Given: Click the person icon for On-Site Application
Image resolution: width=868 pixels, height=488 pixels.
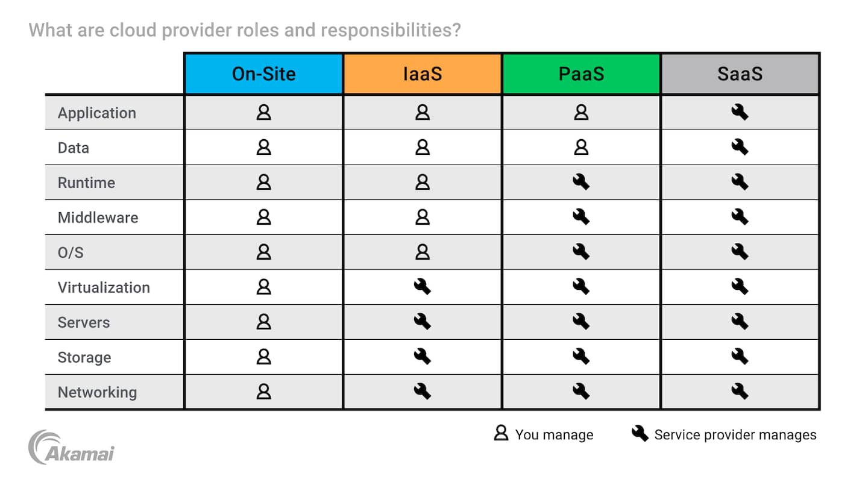Looking at the screenshot, I should coord(263,113).
